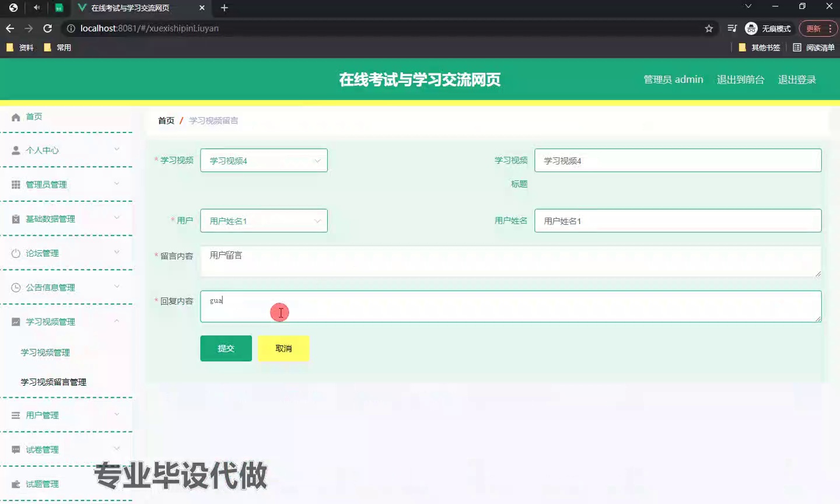This screenshot has height=504, width=840.
Task: Click the list icon for 用户管理
Action: (16, 415)
